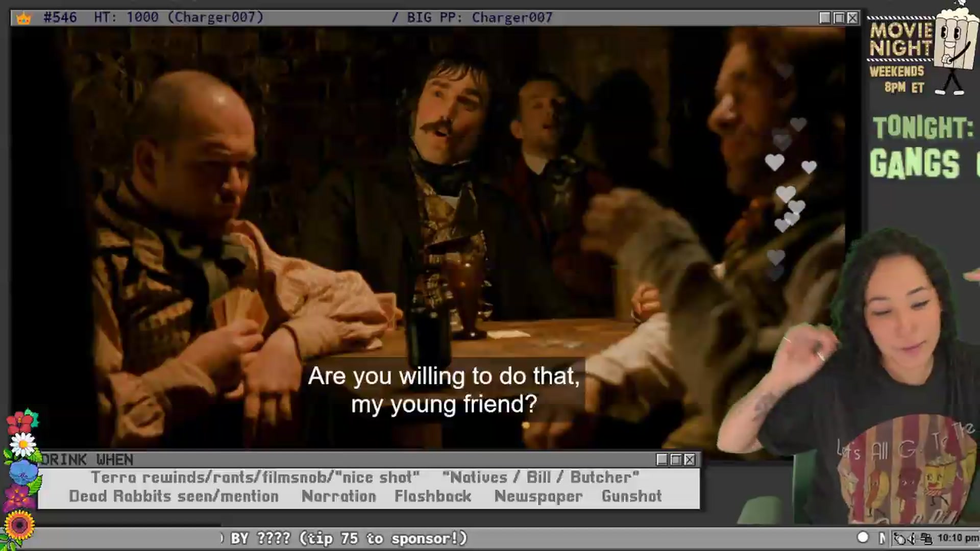Close the movie player window
980x551 pixels.
pyautogui.click(x=852, y=18)
